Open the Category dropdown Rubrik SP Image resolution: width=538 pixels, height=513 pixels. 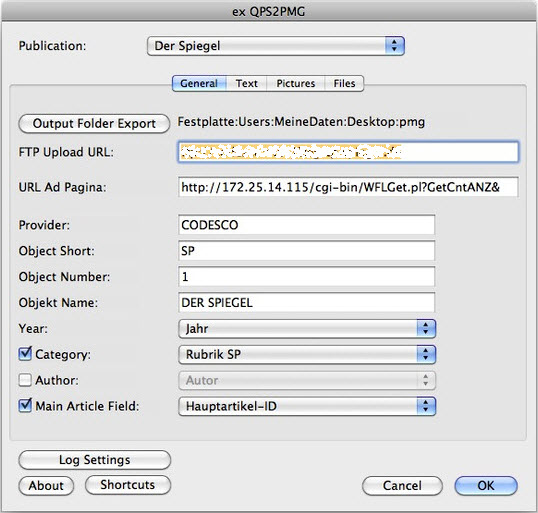(307, 354)
